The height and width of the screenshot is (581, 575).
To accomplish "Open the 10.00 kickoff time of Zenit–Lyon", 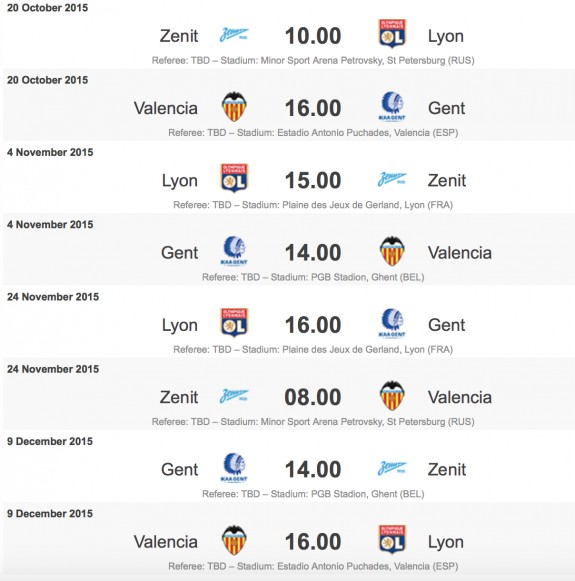I will click(313, 36).
